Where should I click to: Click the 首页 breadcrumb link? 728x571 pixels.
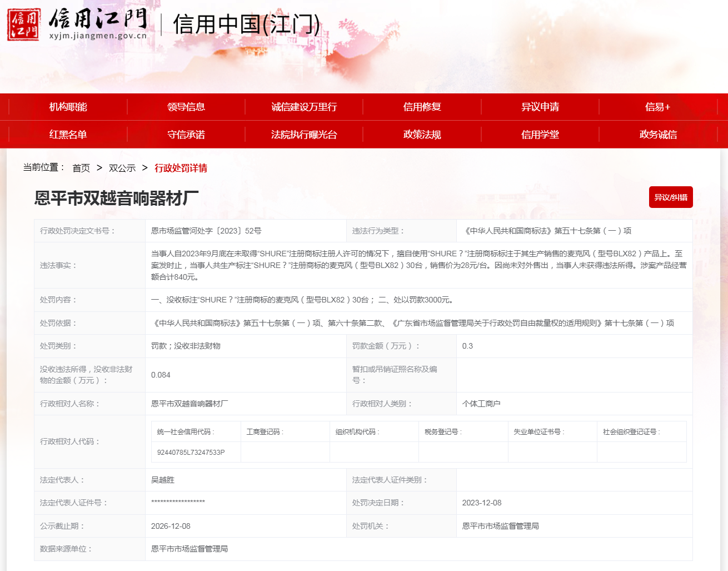coord(81,168)
